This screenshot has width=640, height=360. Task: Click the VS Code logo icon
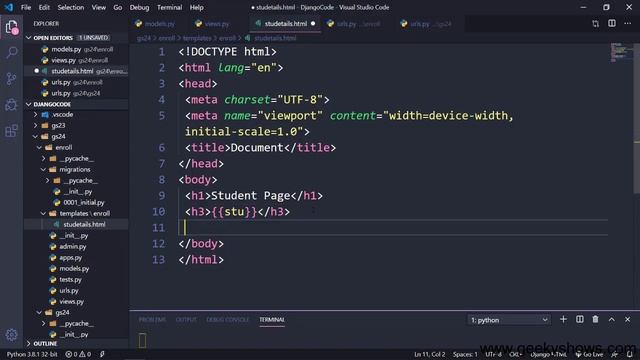coord(9,7)
